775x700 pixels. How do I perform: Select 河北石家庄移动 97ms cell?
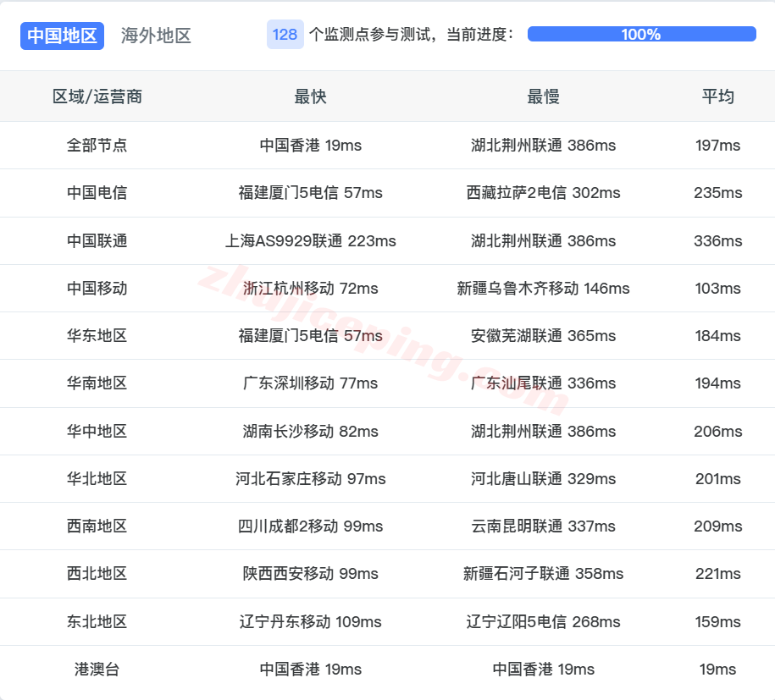tap(310, 479)
